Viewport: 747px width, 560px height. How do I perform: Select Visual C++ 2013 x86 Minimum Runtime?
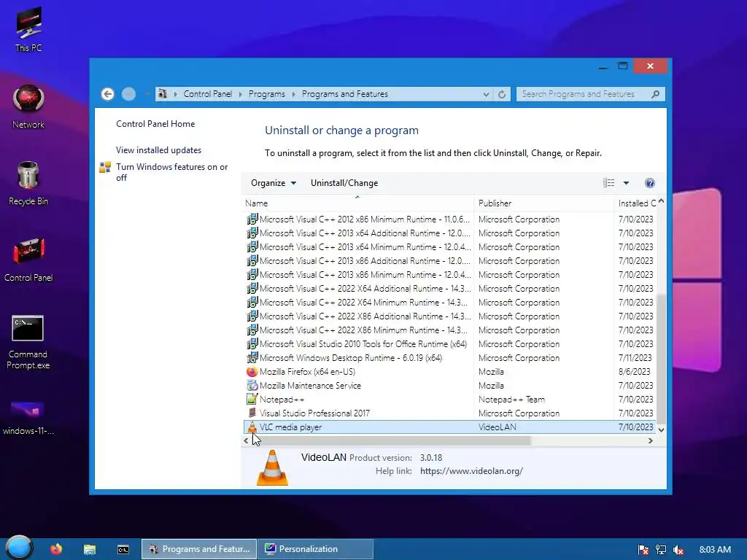(449, 275)
